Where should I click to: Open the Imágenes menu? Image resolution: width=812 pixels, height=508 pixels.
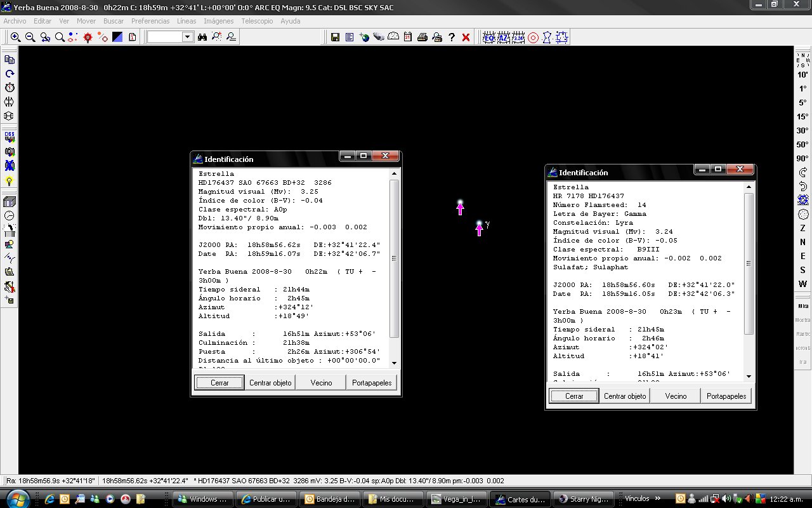click(218, 21)
